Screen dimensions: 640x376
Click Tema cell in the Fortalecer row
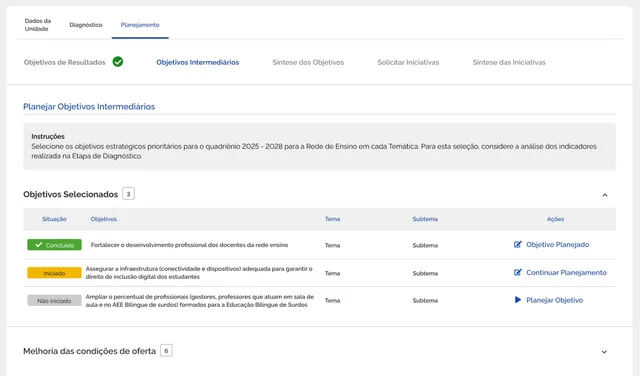pyautogui.click(x=332, y=245)
